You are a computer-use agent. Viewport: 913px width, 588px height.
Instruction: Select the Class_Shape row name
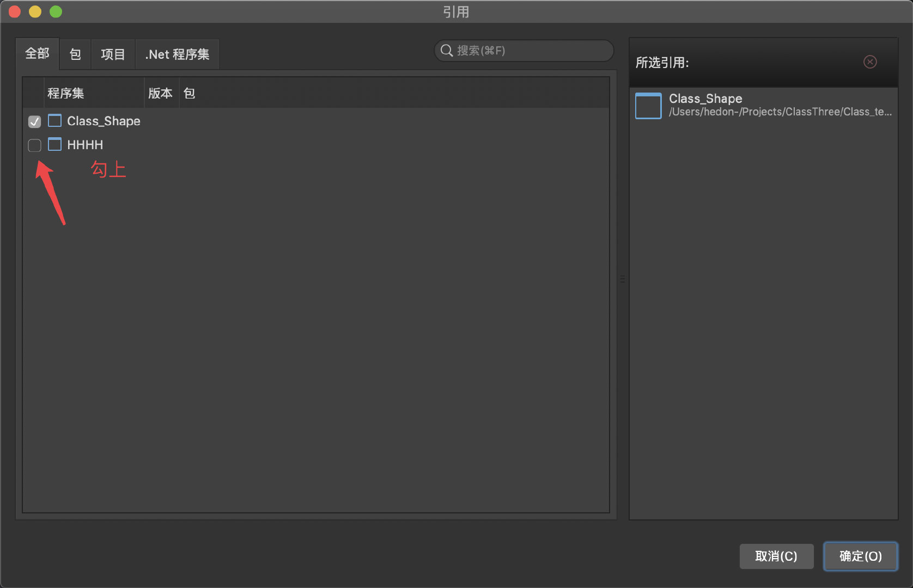[x=104, y=121]
